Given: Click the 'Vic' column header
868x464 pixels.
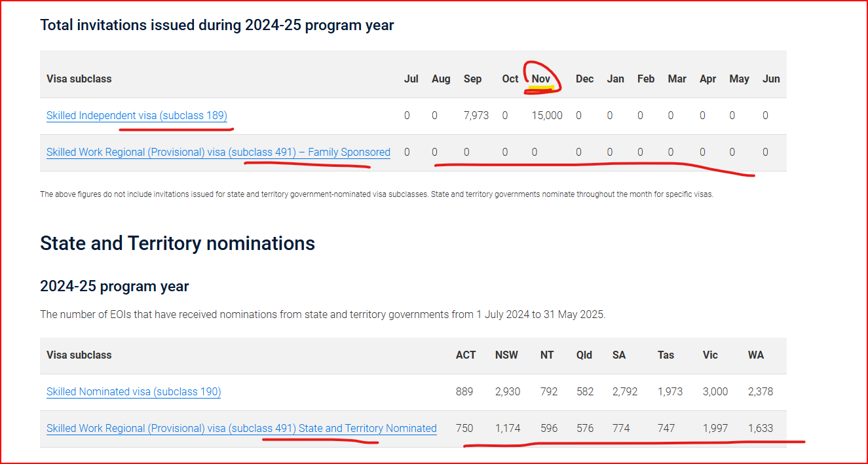Looking at the screenshot, I should tap(711, 355).
